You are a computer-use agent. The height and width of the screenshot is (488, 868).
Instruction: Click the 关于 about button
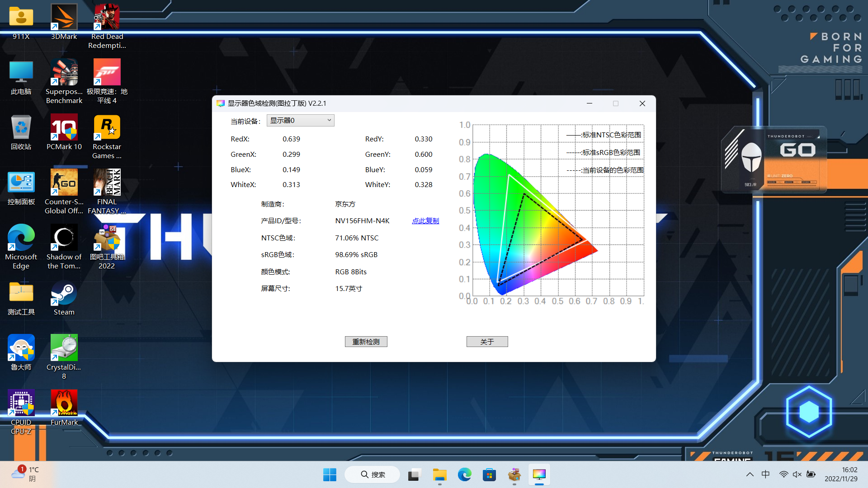[487, 342]
